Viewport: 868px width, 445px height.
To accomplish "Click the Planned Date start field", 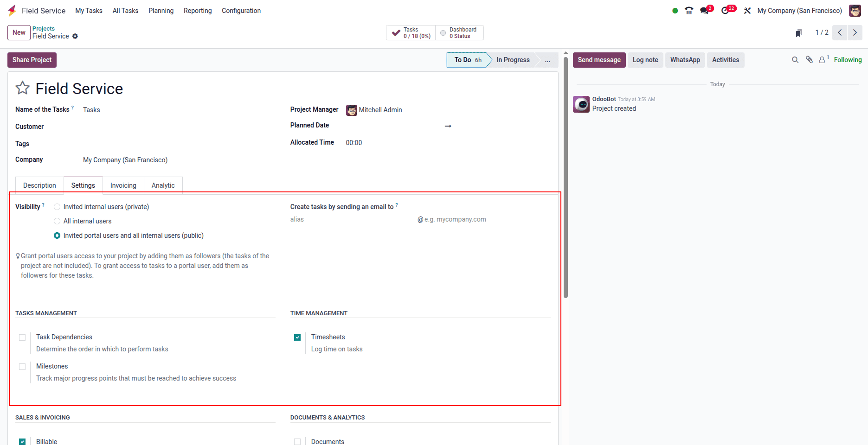I will (393, 126).
